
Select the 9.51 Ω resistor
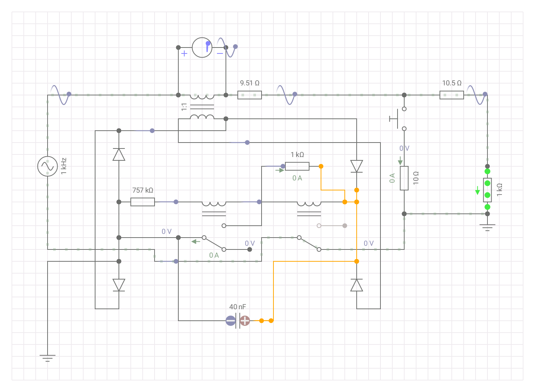tap(250, 95)
